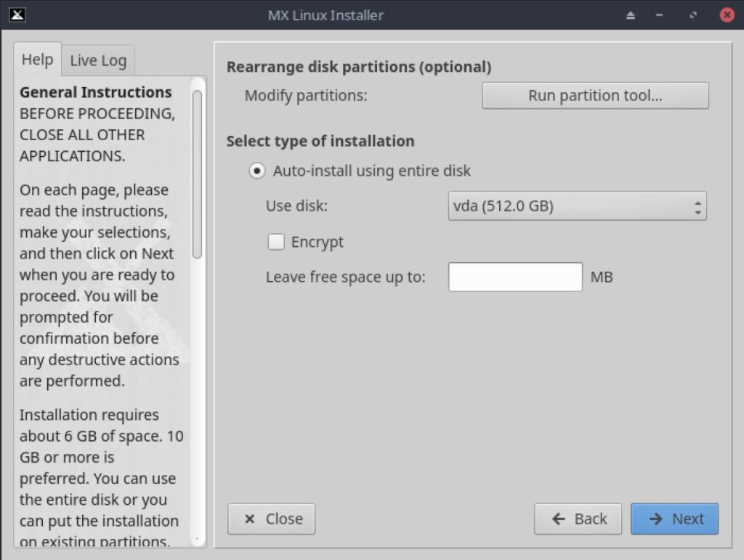Click the eject-style keep-above icon in title bar
This screenshot has height=560, width=744.
(630, 15)
